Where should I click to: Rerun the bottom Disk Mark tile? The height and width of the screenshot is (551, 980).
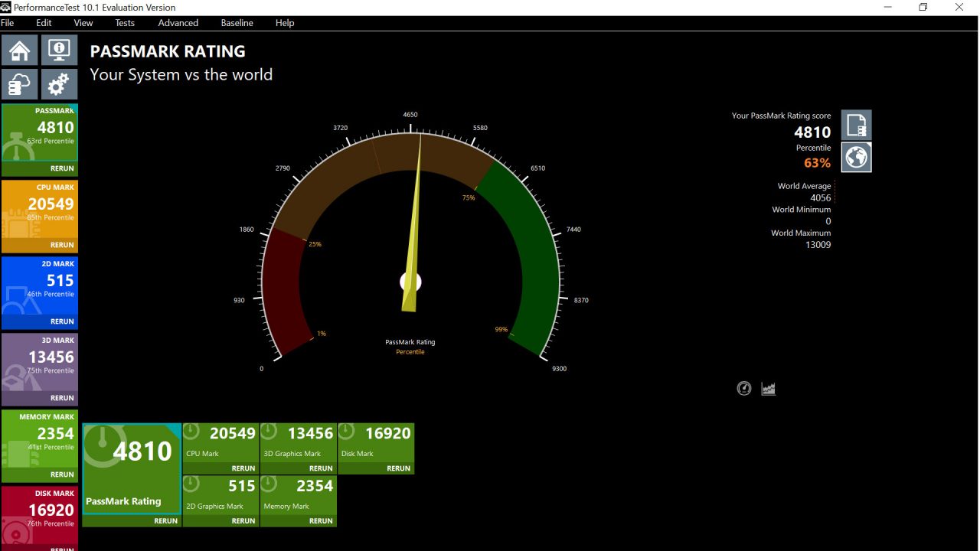click(x=398, y=468)
